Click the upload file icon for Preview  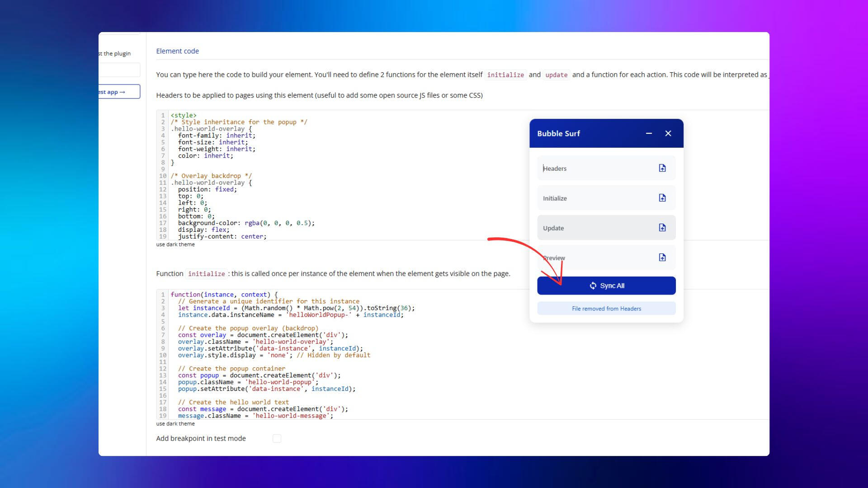(662, 258)
